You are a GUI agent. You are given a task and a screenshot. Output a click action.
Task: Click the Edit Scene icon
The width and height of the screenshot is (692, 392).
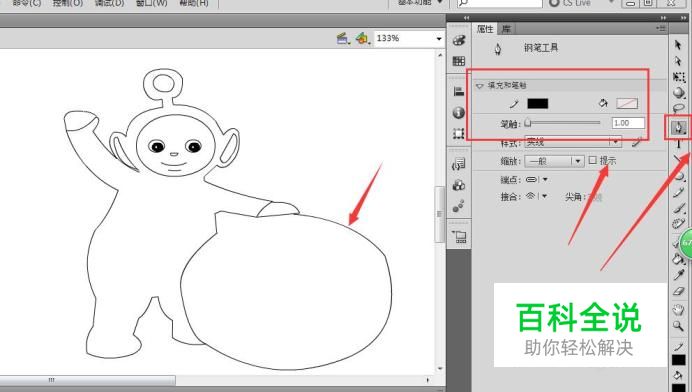coord(343,39)
